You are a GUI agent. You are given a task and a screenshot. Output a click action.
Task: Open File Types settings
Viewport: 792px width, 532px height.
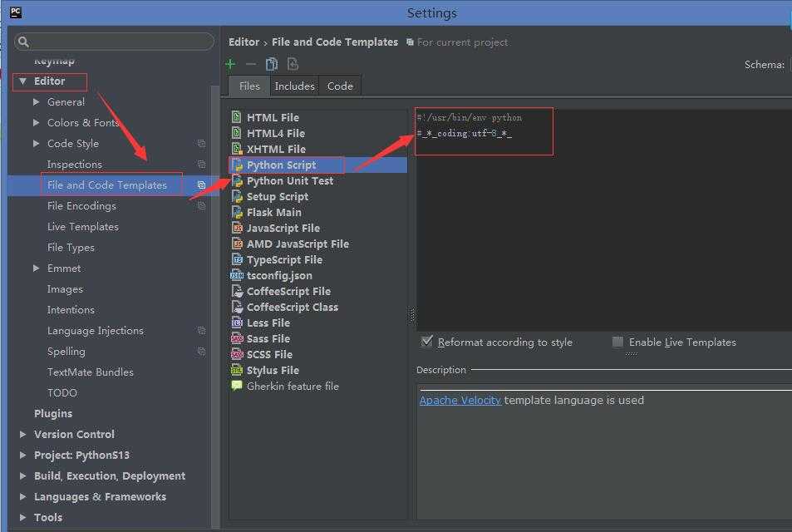pos(71,248)
